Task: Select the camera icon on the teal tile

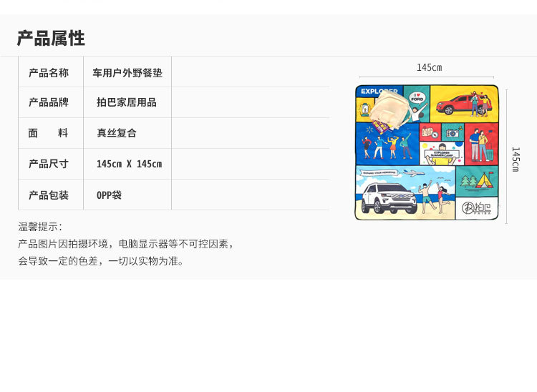Action: coord(452,133)
